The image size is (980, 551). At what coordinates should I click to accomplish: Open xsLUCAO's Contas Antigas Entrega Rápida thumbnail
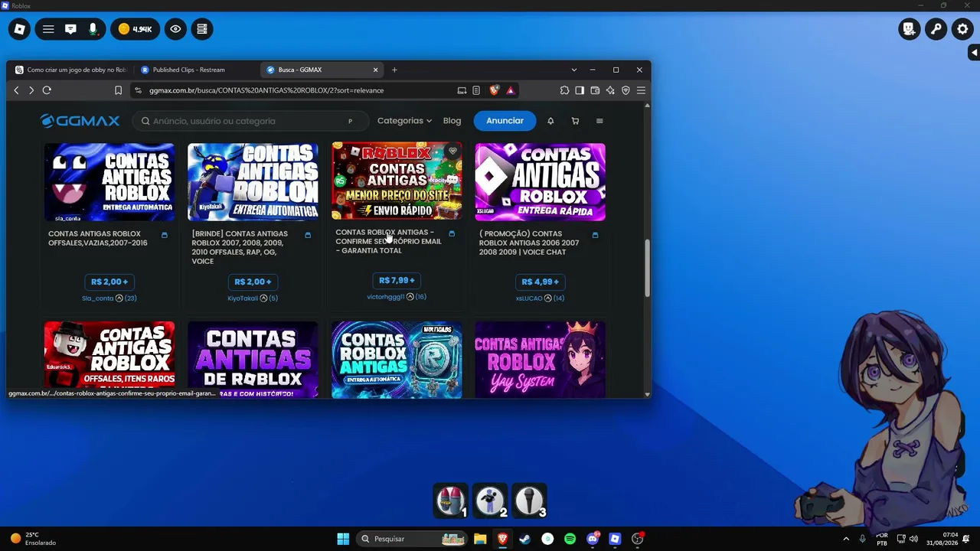coord(540,182)
